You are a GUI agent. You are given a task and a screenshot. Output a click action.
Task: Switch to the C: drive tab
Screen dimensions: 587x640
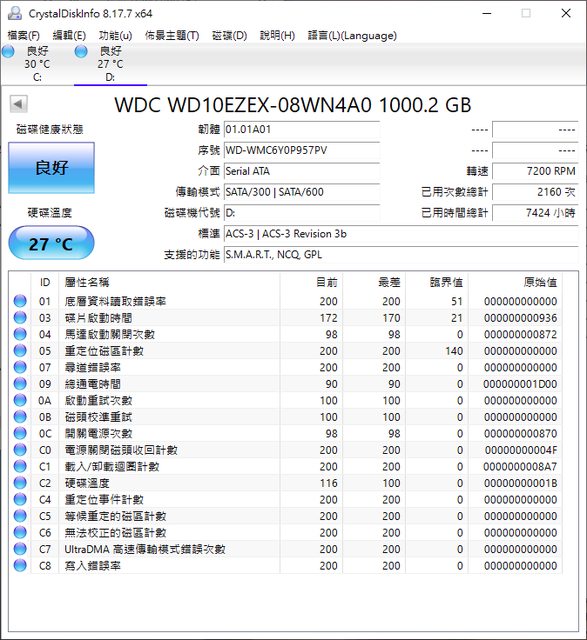coord(37,64)
